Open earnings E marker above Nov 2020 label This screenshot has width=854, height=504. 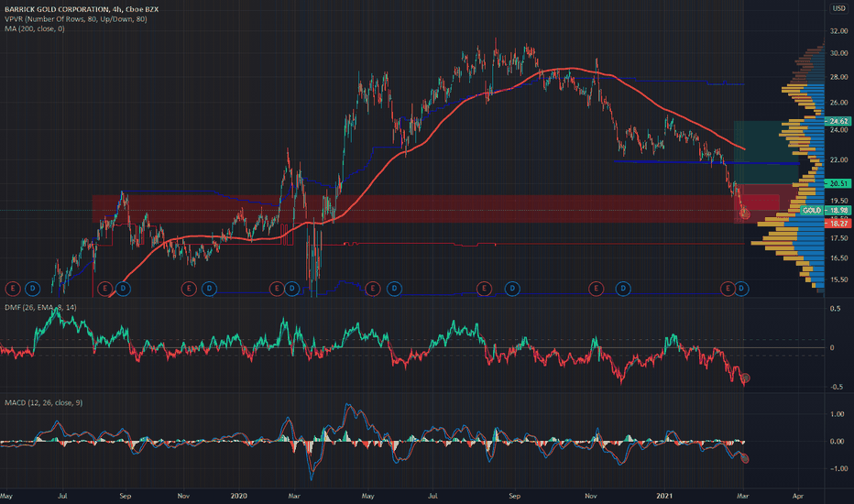tap(597, 289)
